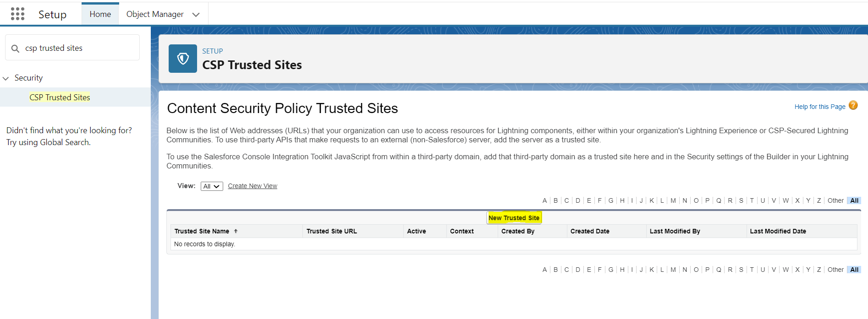Filter by letter H in bottom rolodex
The image size is (868, 319).
click(622, 270)
